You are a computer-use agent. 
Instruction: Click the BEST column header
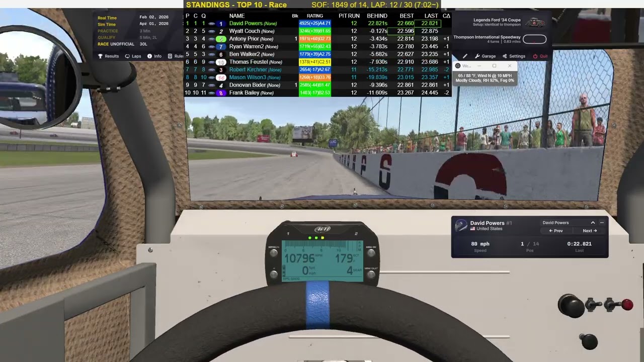(407, 16)
